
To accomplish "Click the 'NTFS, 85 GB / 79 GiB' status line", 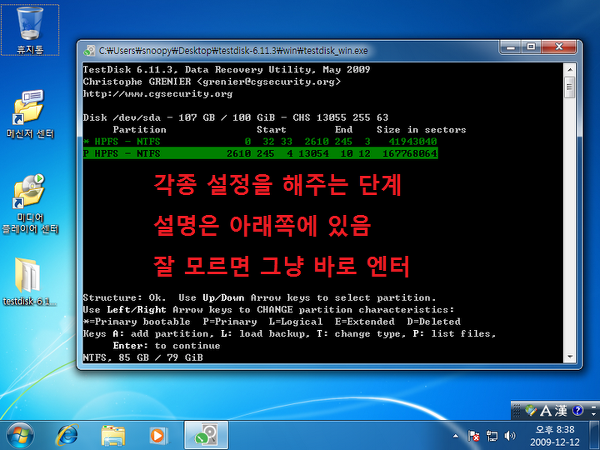I will pos(143,357).
